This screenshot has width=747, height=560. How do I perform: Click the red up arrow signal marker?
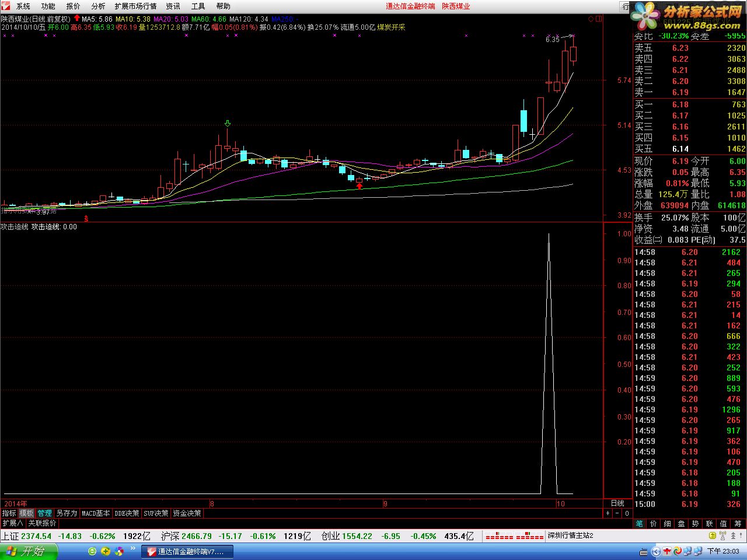[x=359, y=186]
